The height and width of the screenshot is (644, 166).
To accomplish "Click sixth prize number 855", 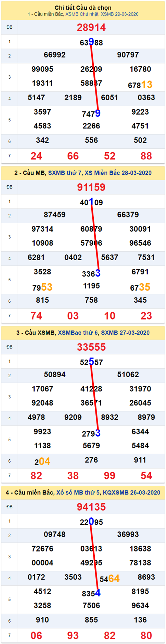I will click(91, 620).
